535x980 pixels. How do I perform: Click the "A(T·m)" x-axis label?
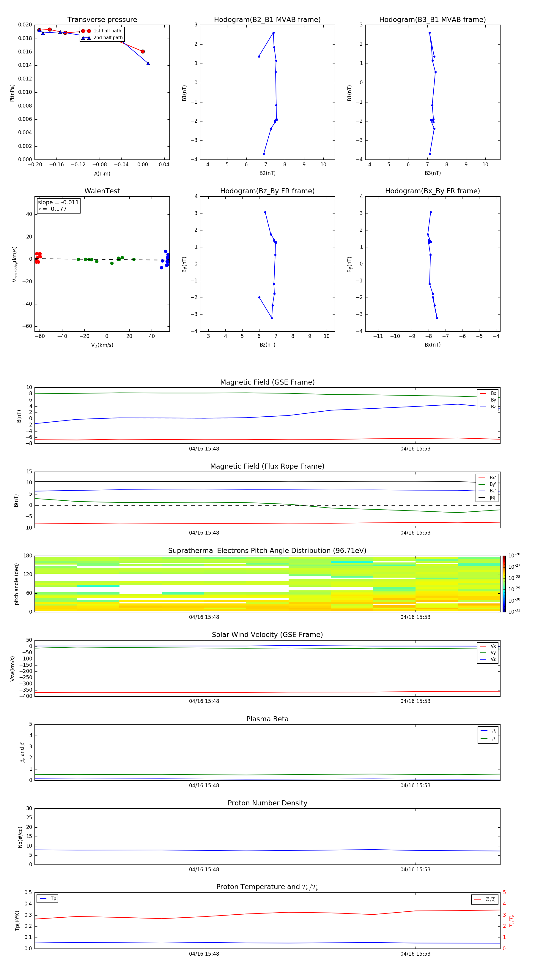(x=102, y=173)
